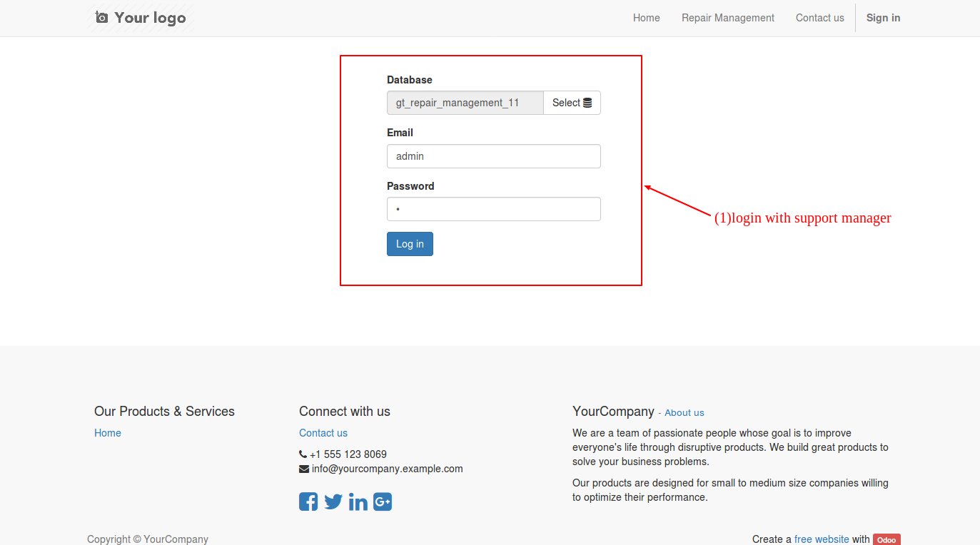Click the gt_repair_management_11 database field
980x545 pixels.
pyautogui.click(x=465, y=103)
